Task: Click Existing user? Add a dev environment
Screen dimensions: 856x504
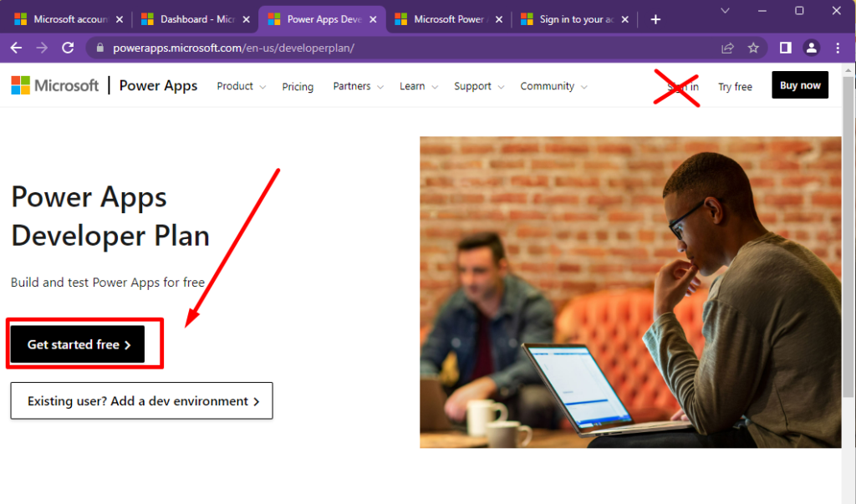Action: click(142, 401)
